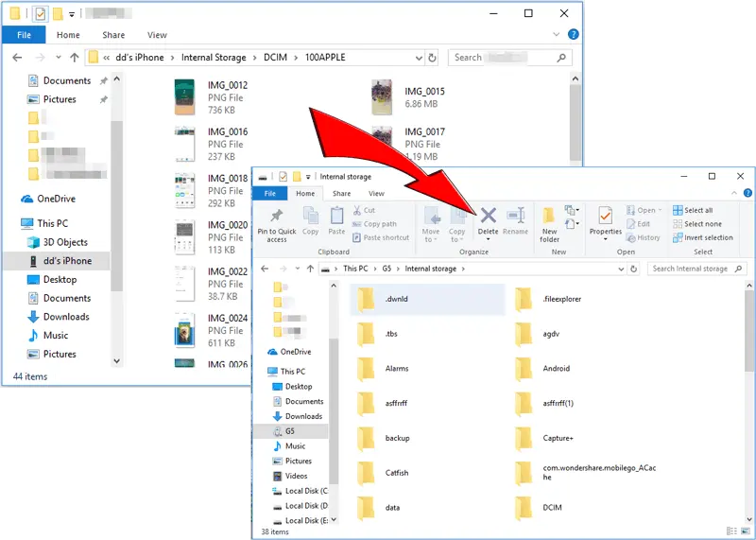Click iPhone file list vertical scrollbar
Screen dimensions: 756x540
point(576,121)
